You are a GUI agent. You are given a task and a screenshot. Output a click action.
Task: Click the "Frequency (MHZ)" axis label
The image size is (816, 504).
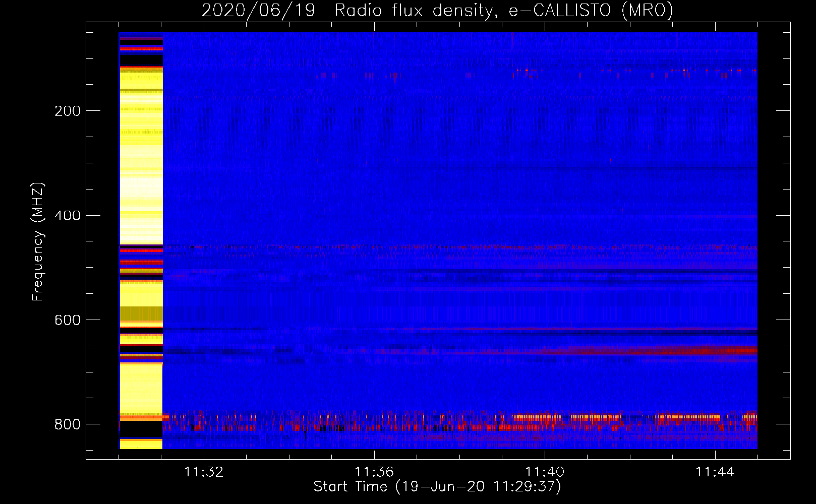coord(38,241)
